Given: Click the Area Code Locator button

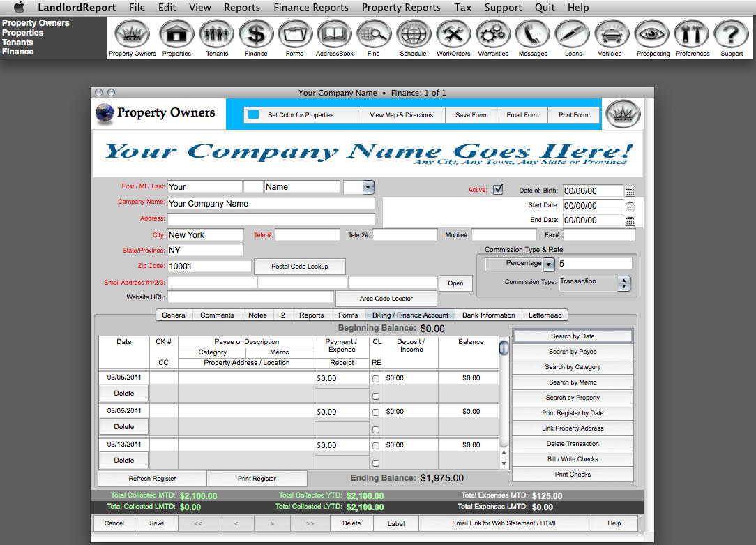Looking at the screenshot, I should 386,299.
